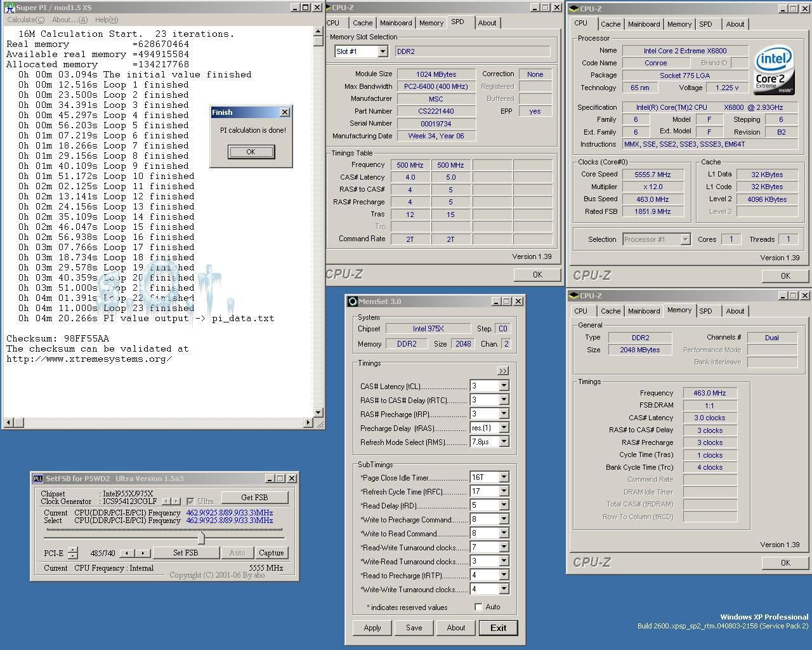Open the RAS# Precharge (tRP) dropdown

(504, 414)
